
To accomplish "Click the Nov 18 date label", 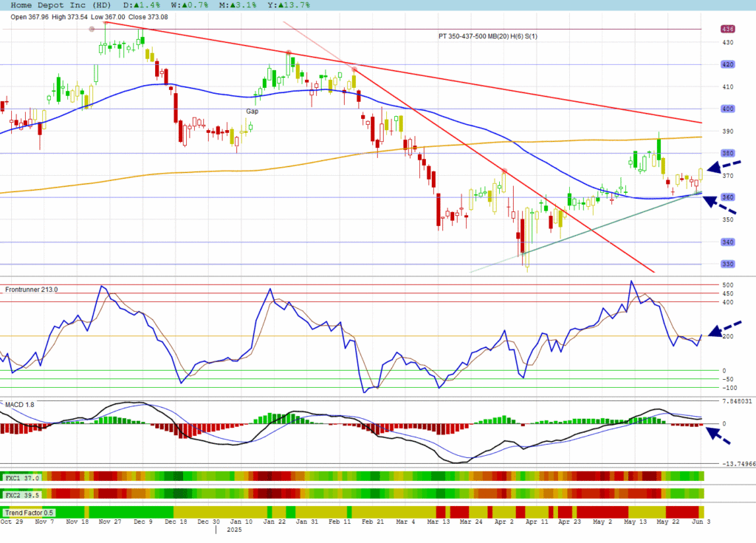I will (x=77, y=522).
